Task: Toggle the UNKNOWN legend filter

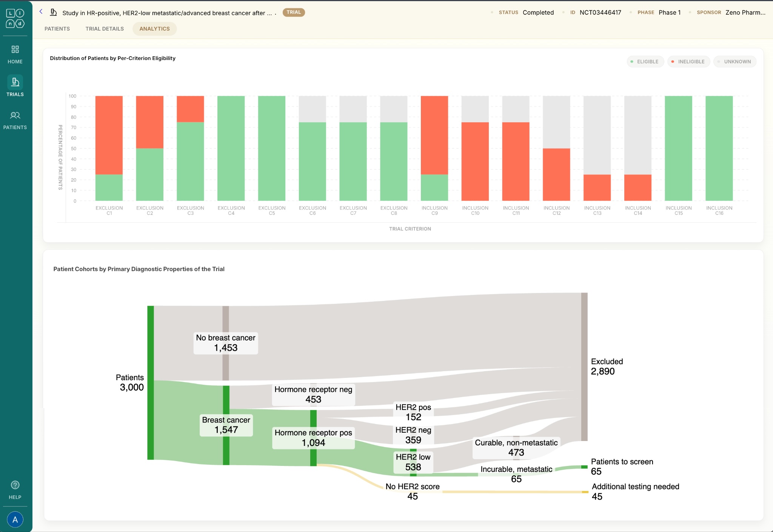Action: coord(735,61)
